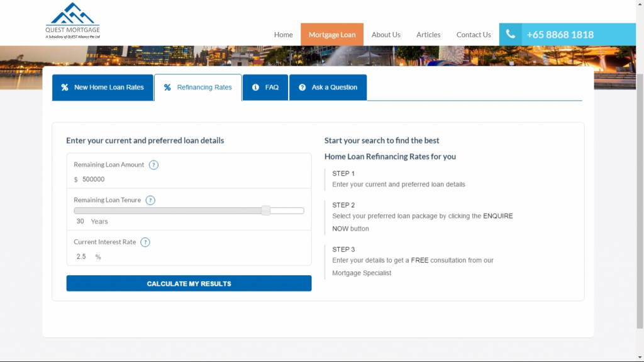644x362 pixels.
Task: Click the percent icon on Refinancing Rates tab
Action: point(167,88)
